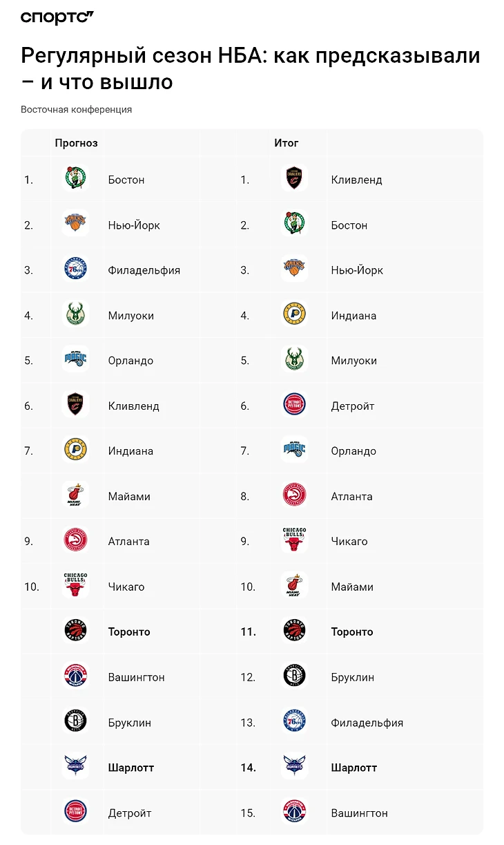Click Detroit Pistons logo in Итог column

pyautogui.click(x=294, y=406)
